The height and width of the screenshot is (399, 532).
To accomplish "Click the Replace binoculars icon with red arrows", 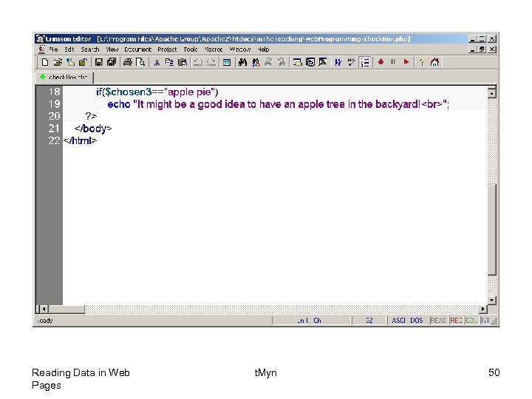I will coord(256,62).
